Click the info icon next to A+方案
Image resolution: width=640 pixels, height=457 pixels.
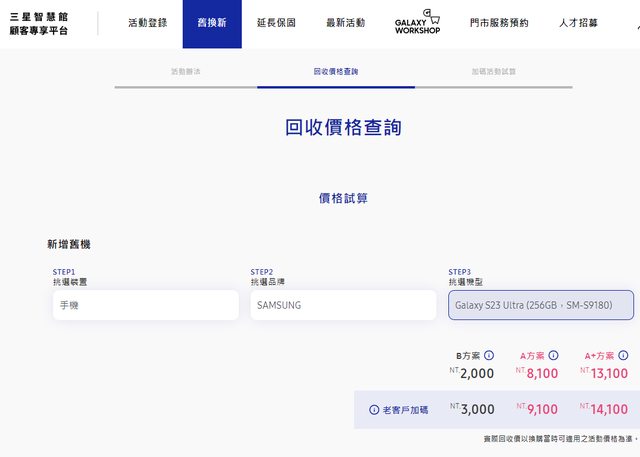coord(624,355)
